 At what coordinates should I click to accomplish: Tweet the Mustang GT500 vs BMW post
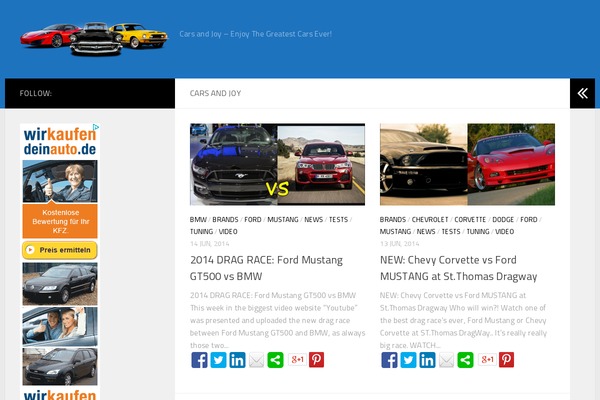pyautogui.click(x=218, y=360)
